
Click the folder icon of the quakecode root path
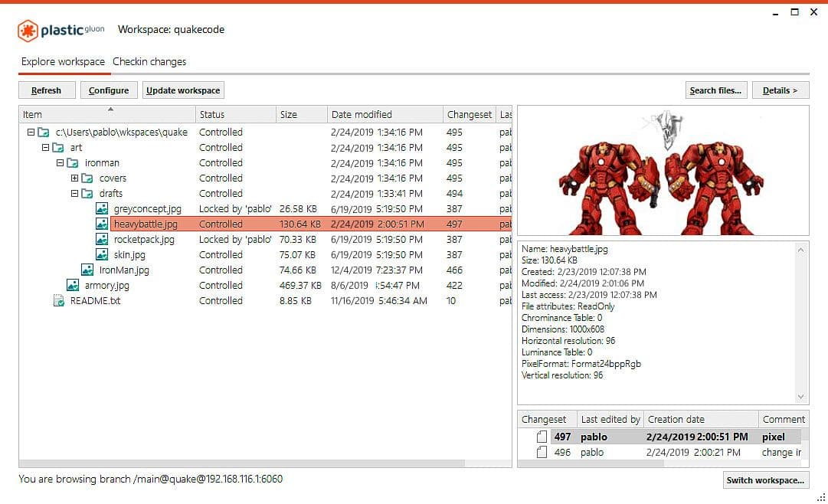coord(44,132)
